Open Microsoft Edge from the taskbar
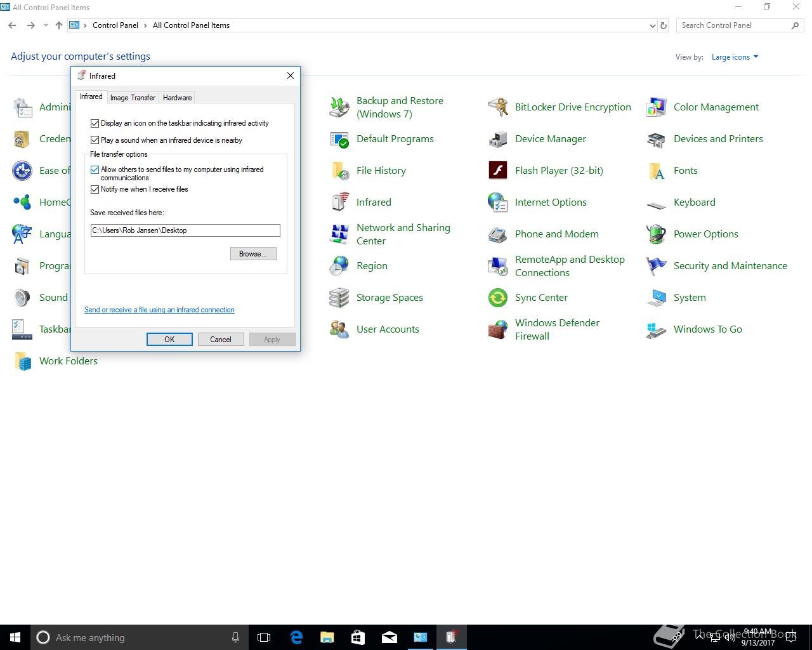 click(296, 637)
